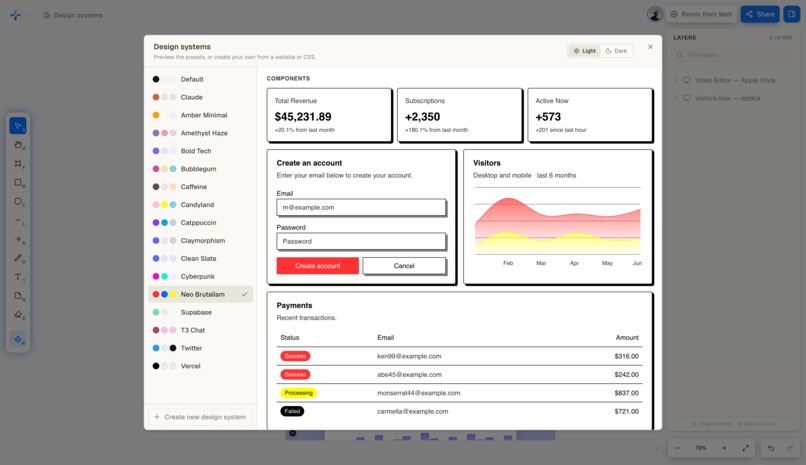The image size is (806, 465).
Task: Select the Frame tool
Action: (x=18, y=163)
